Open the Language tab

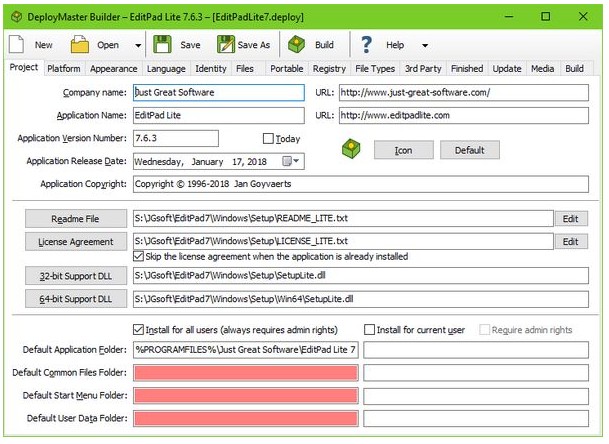166,69
